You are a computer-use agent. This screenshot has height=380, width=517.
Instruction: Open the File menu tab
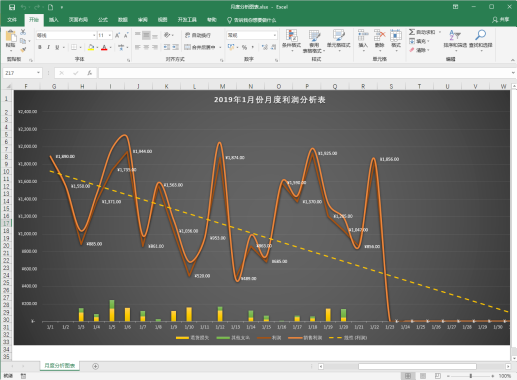(x=12, y=20)
